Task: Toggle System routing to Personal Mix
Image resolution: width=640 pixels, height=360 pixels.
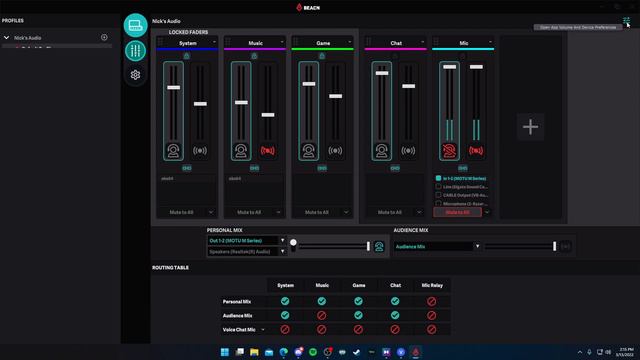Action: point(285,301)
